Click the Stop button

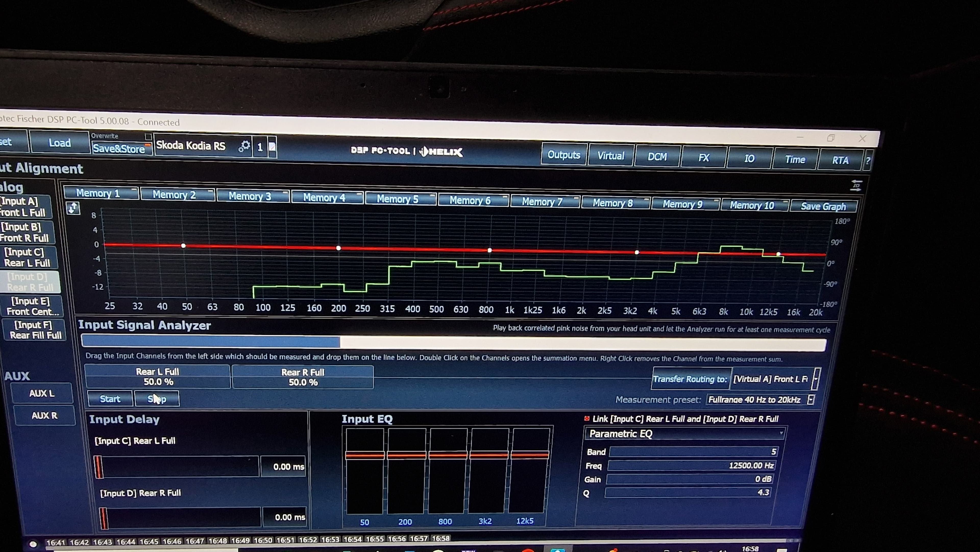pos(157,399)
